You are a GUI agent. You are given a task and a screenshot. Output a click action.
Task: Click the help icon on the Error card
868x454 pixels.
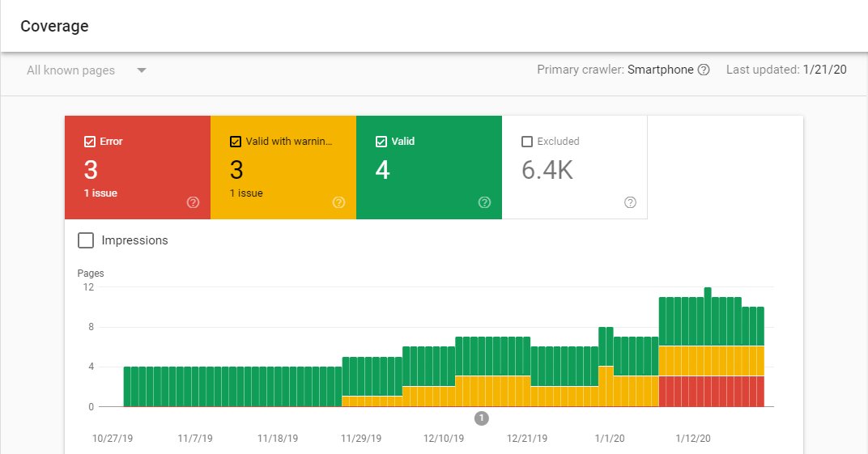[x=193, y=202]
